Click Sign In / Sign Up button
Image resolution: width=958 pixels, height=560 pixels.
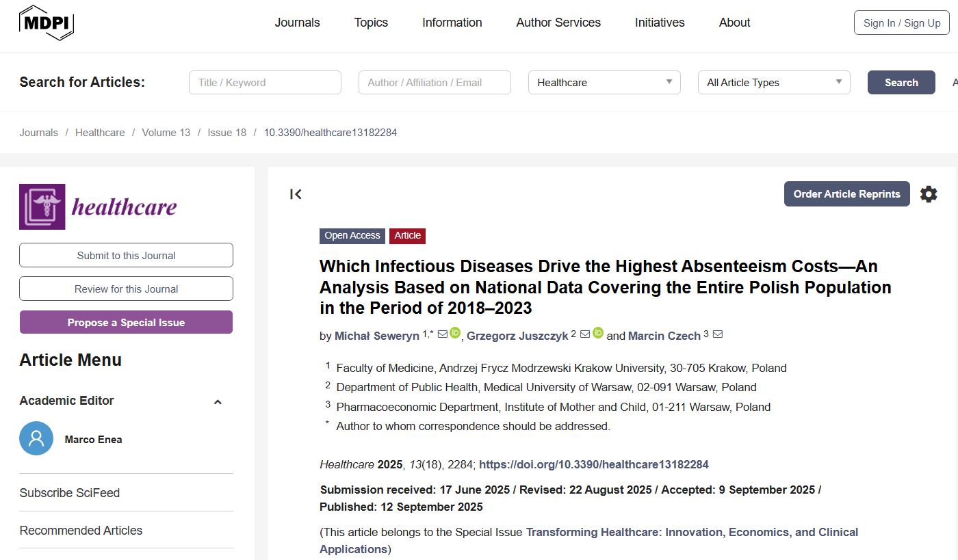901,23
